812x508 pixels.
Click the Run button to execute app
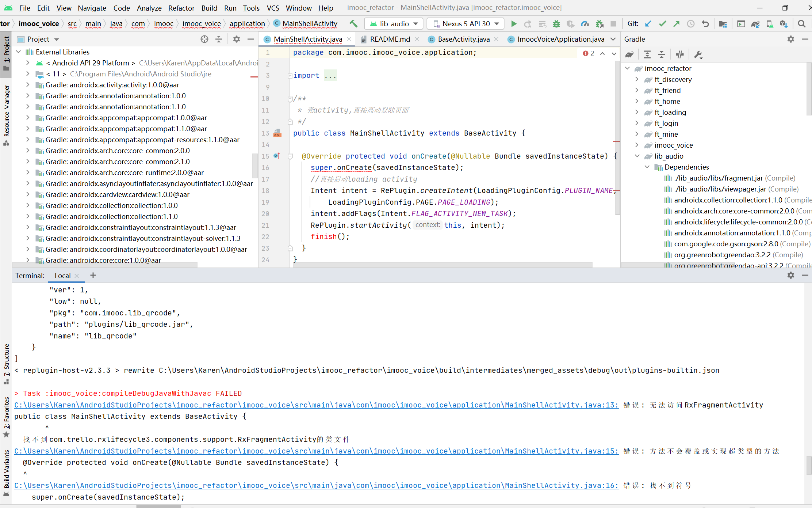pyautogui.click(x=514, y=23)
